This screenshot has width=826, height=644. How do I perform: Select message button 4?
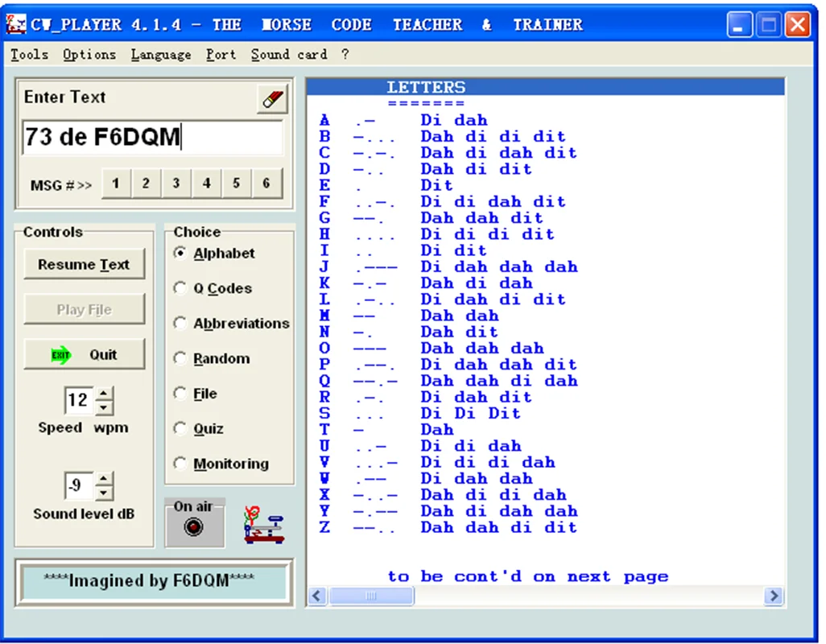[x=206, y=184]
